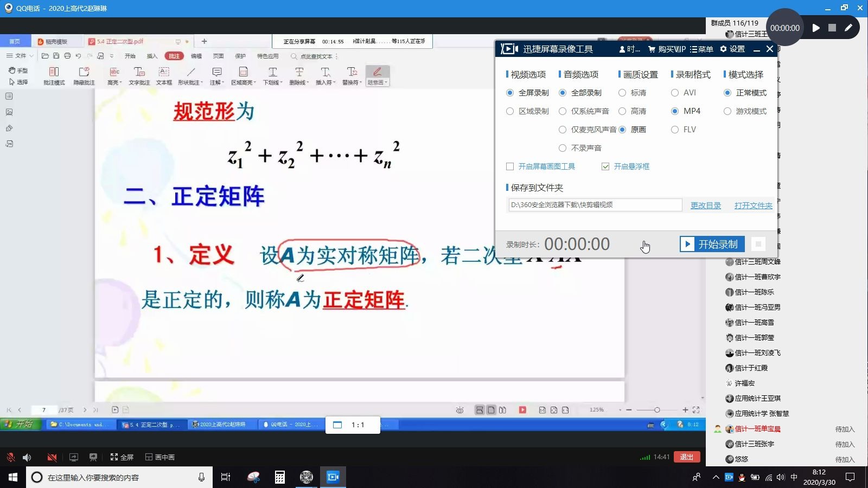Switch to 页面 ribbon tab
Screen dimensions: 868x488
[x=218, y=56]
